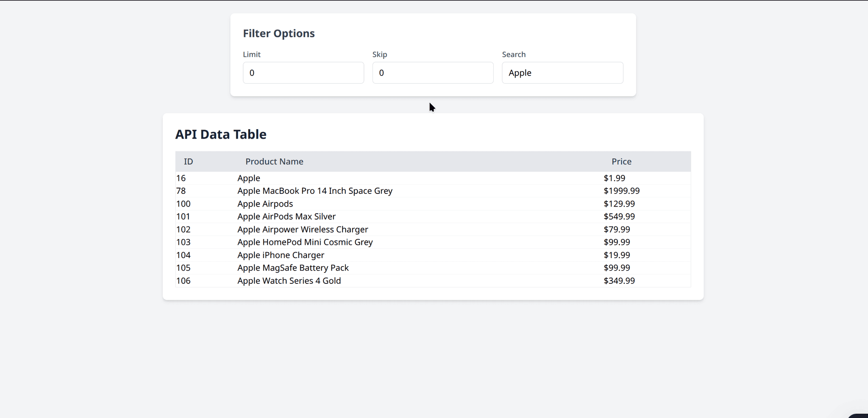Viewport: 868px width, 418px height.
Task: Click the price $1999.99 cell
Action: pos(622,191)
